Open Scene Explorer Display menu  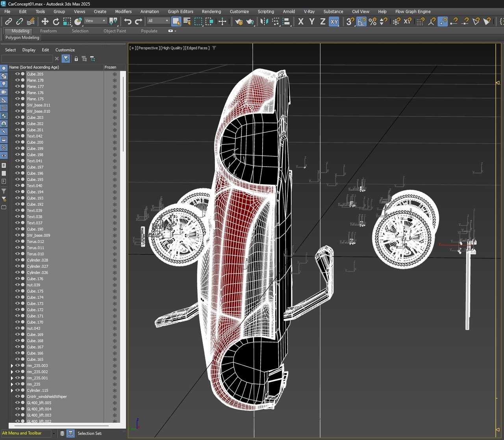click(x=29, y=50)
